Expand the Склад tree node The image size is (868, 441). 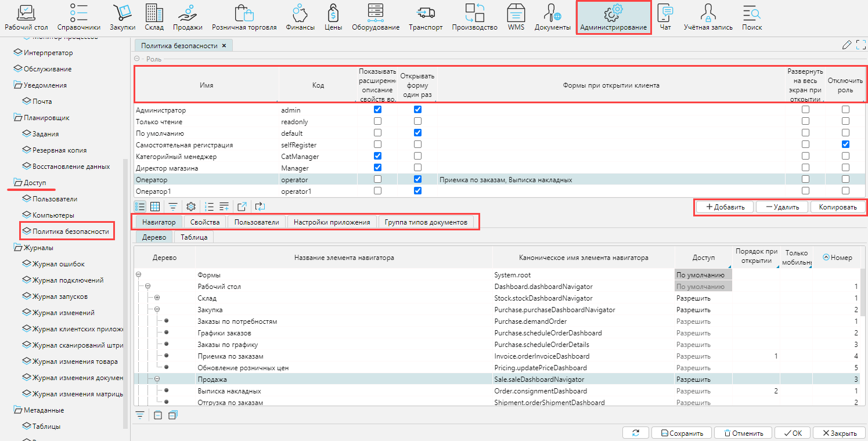[157, 298]
